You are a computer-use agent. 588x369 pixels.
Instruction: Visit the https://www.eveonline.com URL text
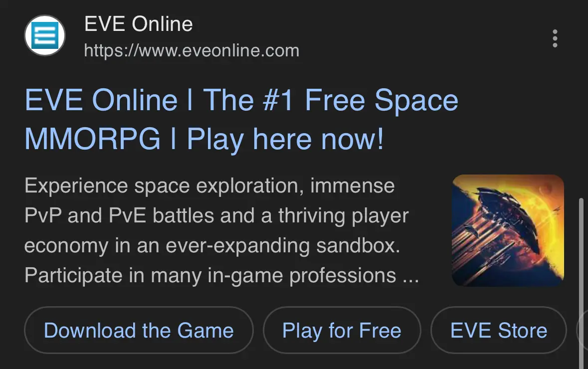point(192,51)
